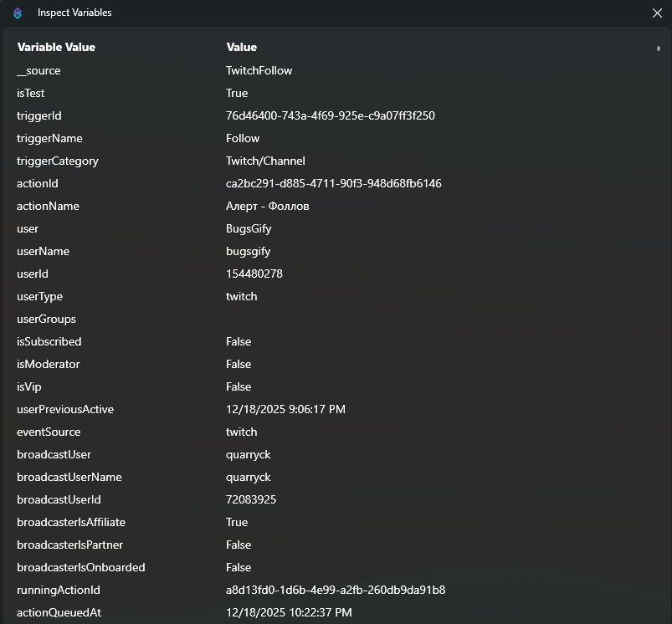This screenshot has height=624, width=672.
Task: Click the isModerator variable name
Action: (49, 365)
